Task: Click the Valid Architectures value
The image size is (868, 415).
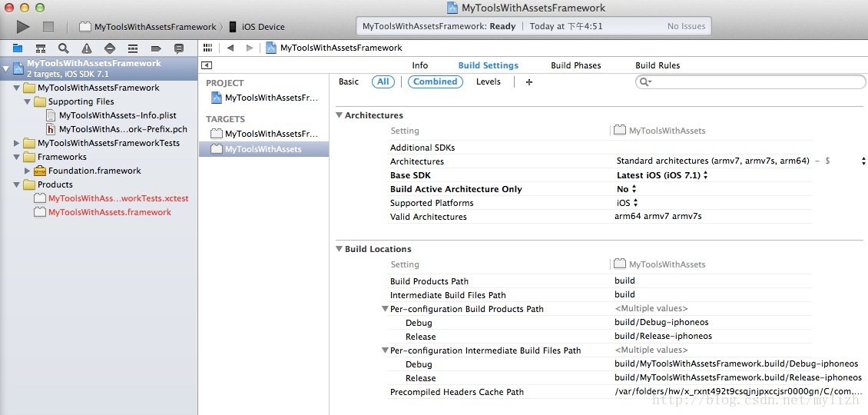Action: pyautogui.click(x=658, y=217)
